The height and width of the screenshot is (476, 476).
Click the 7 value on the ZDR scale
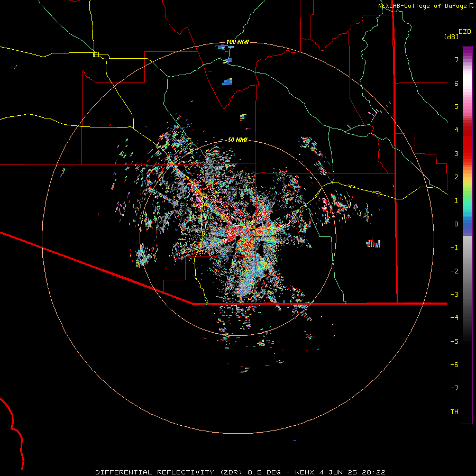point(456,59)
